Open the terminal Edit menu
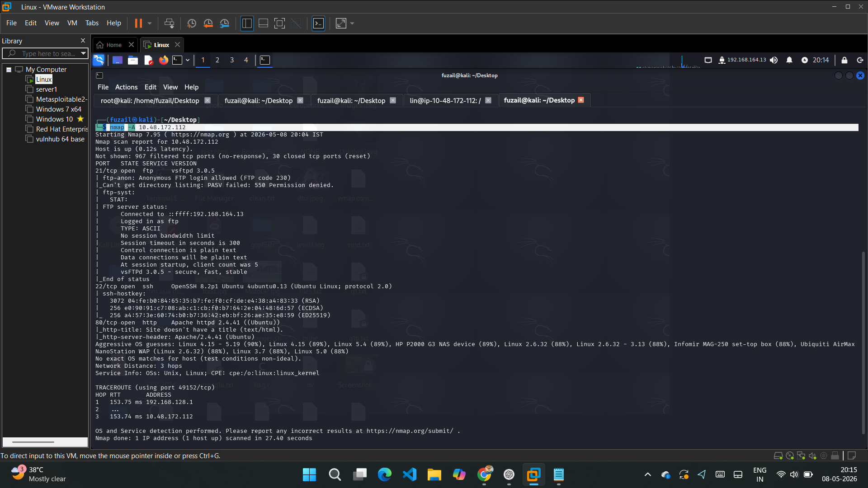 151,87
